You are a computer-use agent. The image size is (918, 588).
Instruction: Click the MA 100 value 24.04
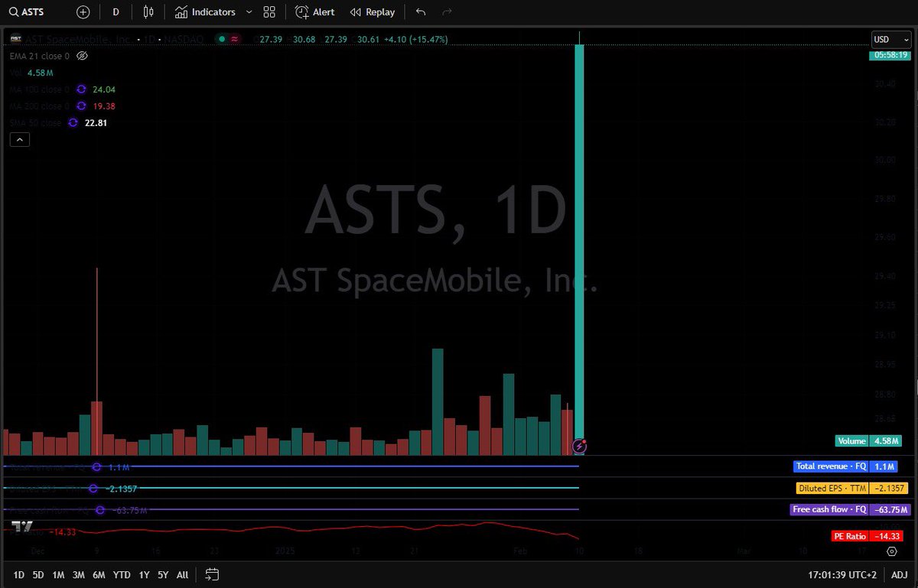coord(104,89)
